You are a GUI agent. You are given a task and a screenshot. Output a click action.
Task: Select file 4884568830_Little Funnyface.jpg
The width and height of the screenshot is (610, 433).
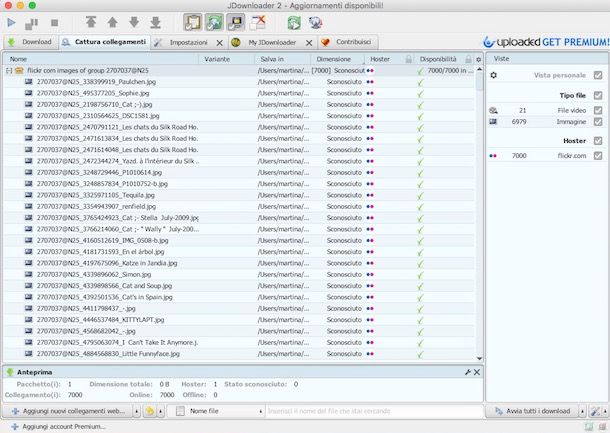108,354
